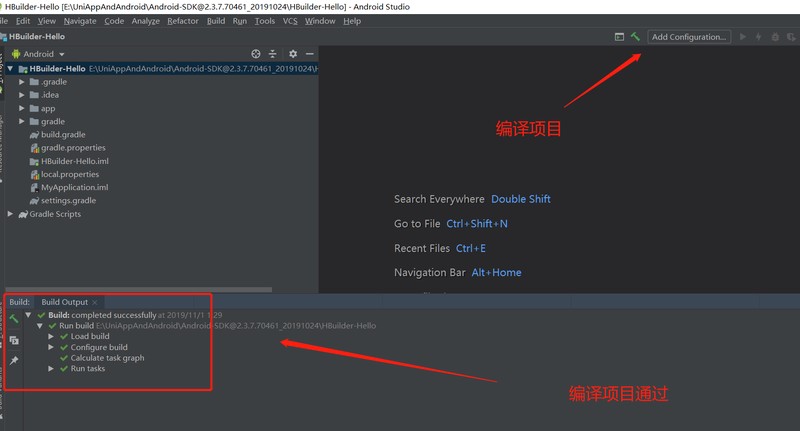
Task: Click the Ctrl+Shift+N shortcut hint
Action: pos(477,224)
